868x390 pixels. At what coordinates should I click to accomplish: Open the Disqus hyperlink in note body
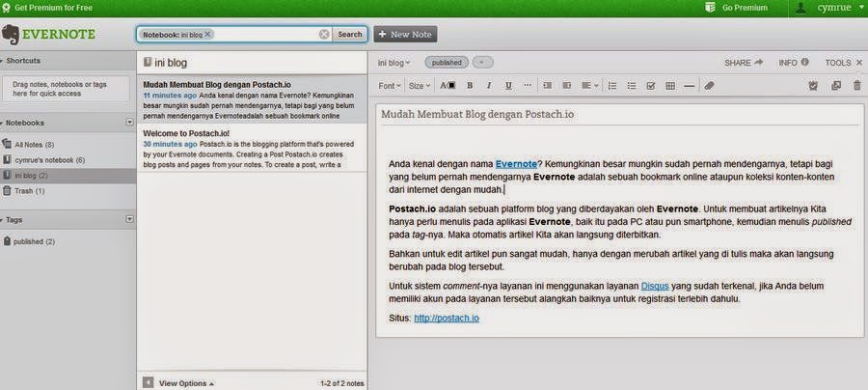(x=655, y=287)
